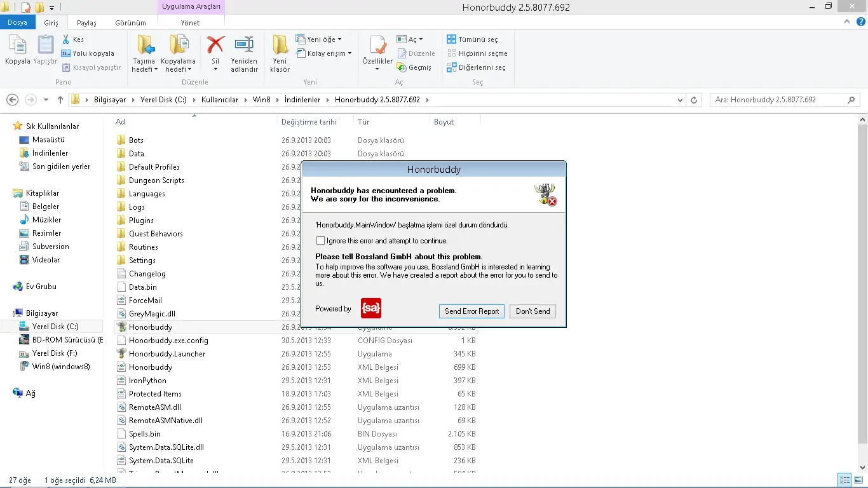Switch to the Giriş tab
This screenshot has height=488, width=868.
pyautogui.click(x=51, y=22)
